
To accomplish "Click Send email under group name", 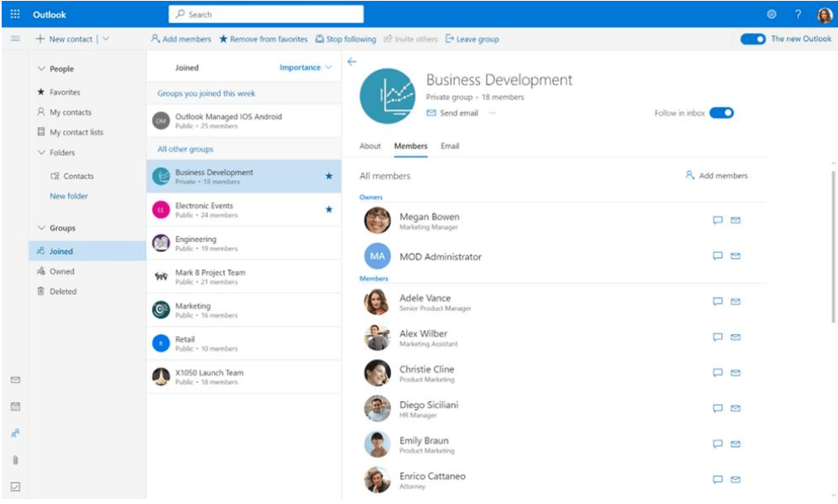I will [x=452, y=113].
